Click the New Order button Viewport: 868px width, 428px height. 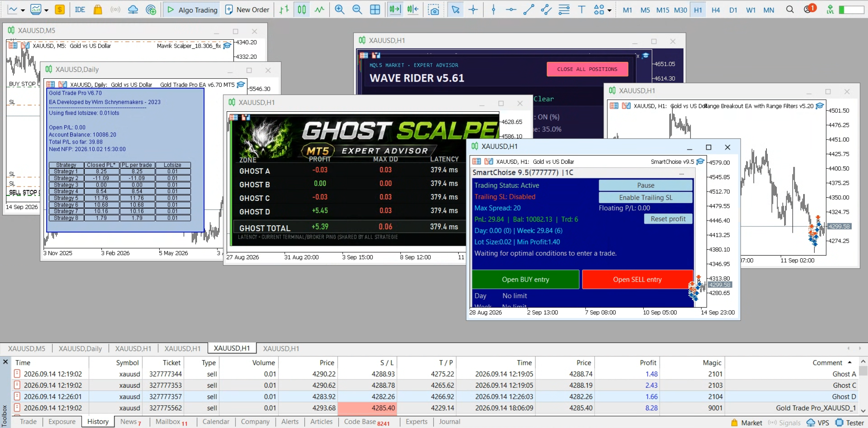[247, 9]
